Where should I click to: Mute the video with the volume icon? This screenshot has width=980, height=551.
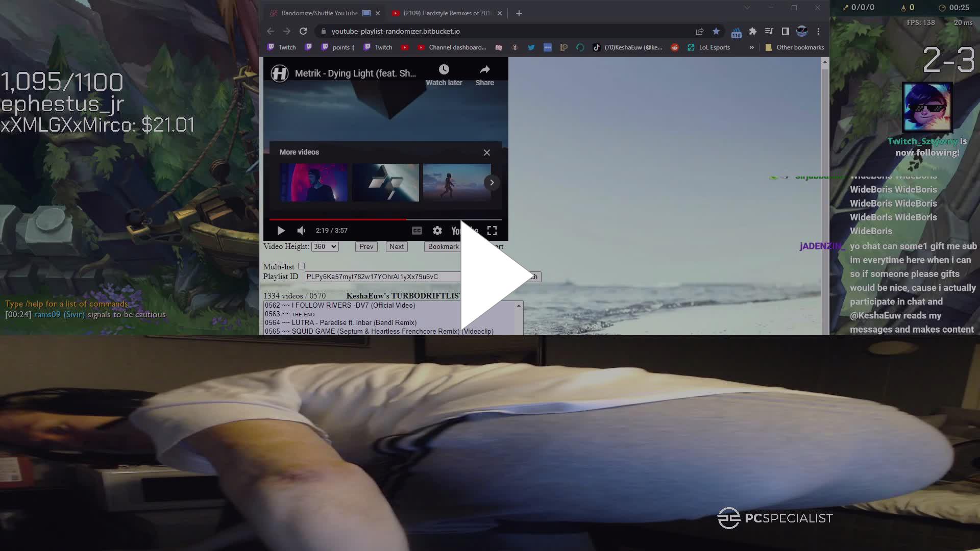(x=301, y=231)
